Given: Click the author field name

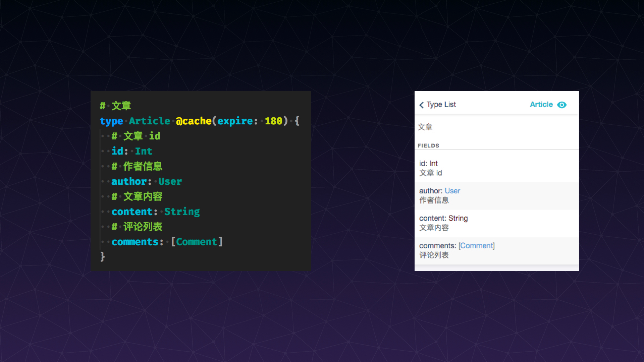Looking at the screenshot, I should [430, 191].
